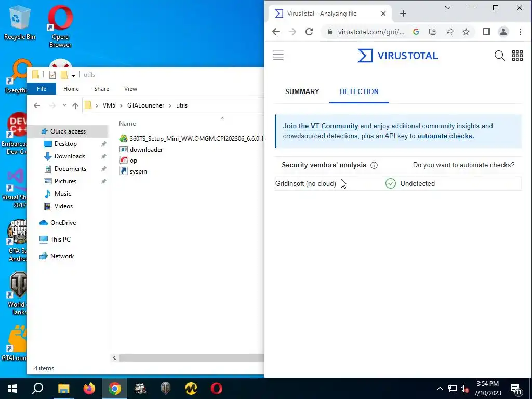The image size is (532, 399).
Task: Click GTALouncher in the breadcrumb path
Action: pos(145,105)
